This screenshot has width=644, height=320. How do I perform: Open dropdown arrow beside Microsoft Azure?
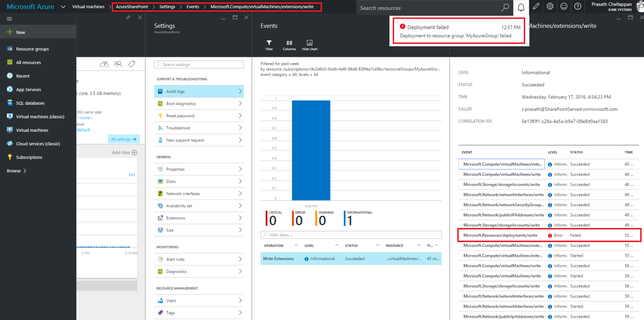click(x=63, y=7)
